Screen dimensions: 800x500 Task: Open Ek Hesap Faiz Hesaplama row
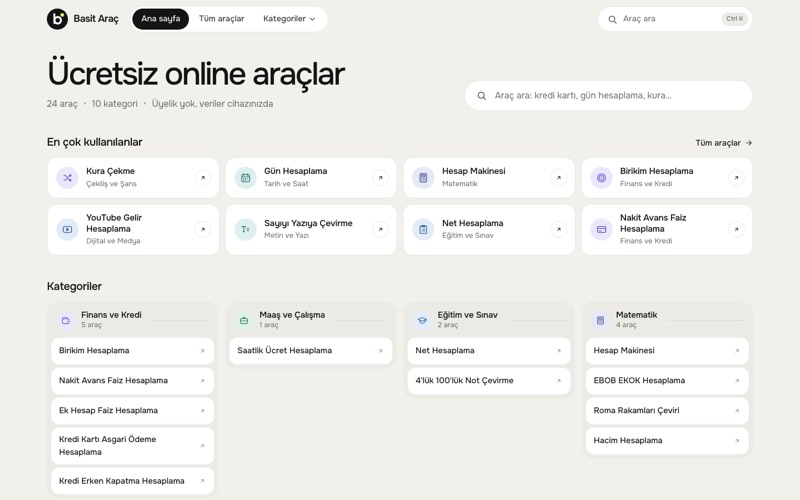133,411
